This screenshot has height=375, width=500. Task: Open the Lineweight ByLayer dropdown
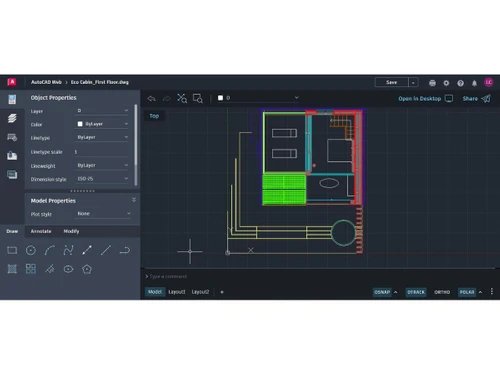(102, 165)
